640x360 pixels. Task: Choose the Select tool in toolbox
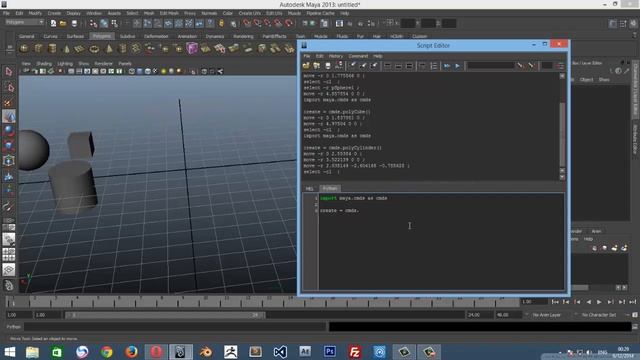(x=9, y=72)
